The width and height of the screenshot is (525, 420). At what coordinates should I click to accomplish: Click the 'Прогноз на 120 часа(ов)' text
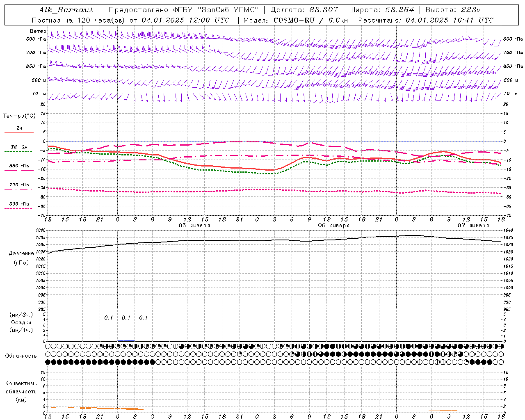click(x=79, y=20)
